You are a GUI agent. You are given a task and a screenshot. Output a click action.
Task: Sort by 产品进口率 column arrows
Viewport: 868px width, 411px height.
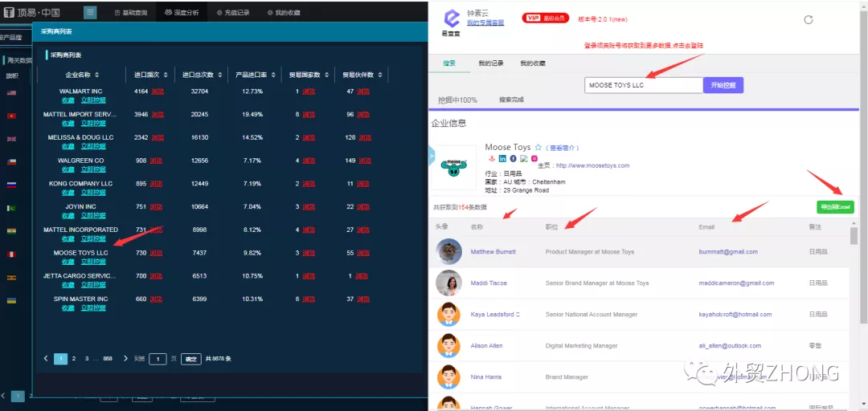[273, 75]
